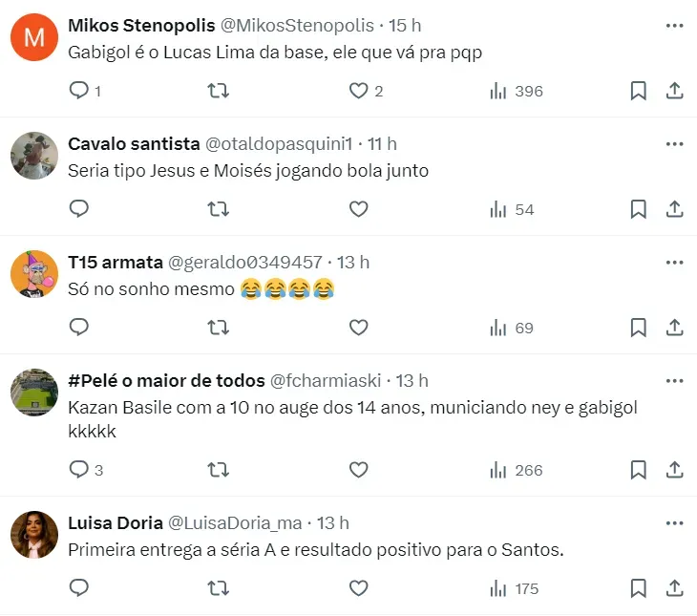
Task: Like the 'Só no sonho mesmo' tweet
Action: tap(358, 328)
